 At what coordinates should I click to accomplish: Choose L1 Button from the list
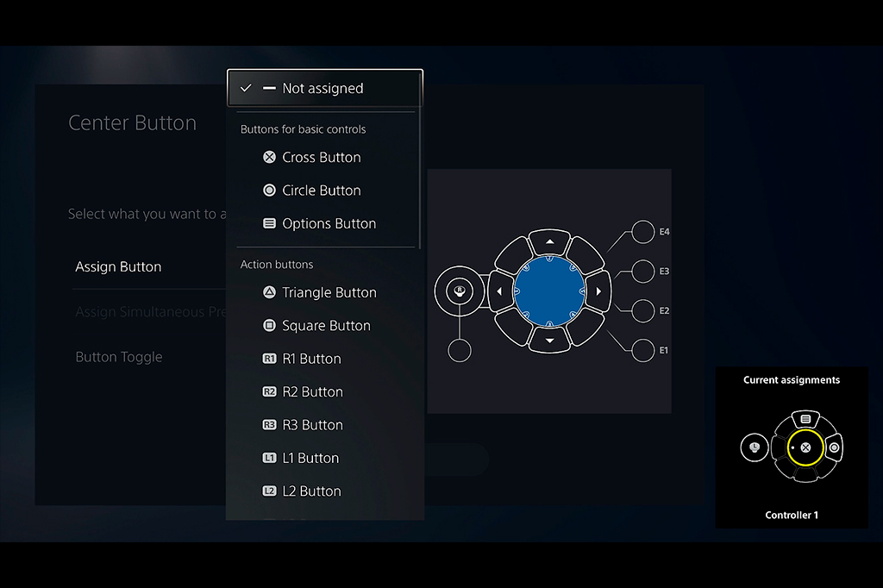click(x=310, y=459)
